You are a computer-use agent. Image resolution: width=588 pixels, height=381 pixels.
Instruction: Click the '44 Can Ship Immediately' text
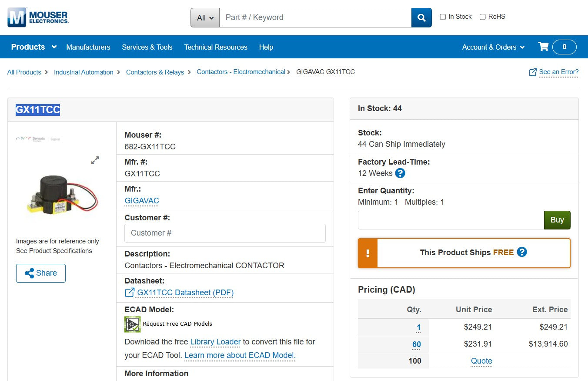[x=402, y=144]
